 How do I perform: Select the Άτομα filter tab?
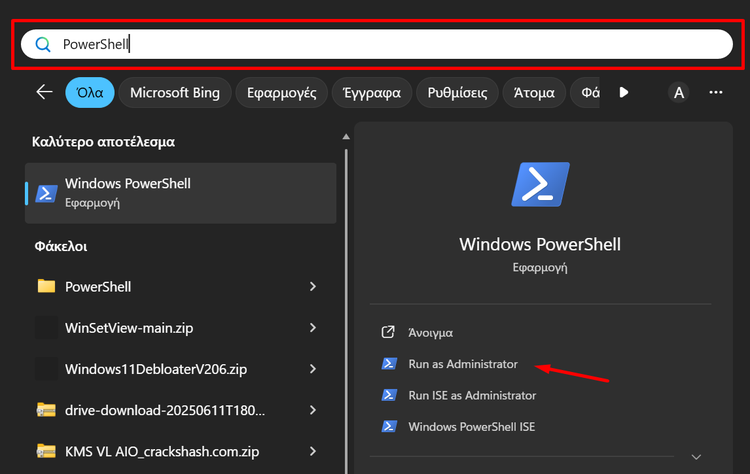click(533, 93)
